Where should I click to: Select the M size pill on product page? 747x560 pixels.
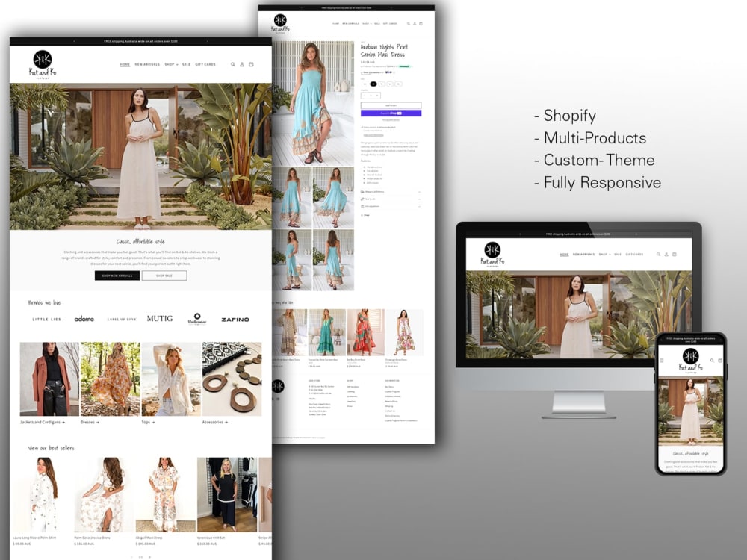point(382,84)
